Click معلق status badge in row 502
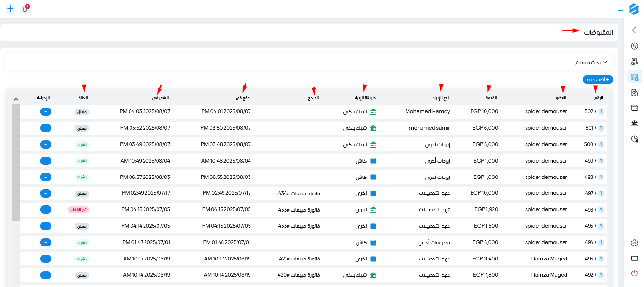Screen dimensions: 644x287 (82, 111)
